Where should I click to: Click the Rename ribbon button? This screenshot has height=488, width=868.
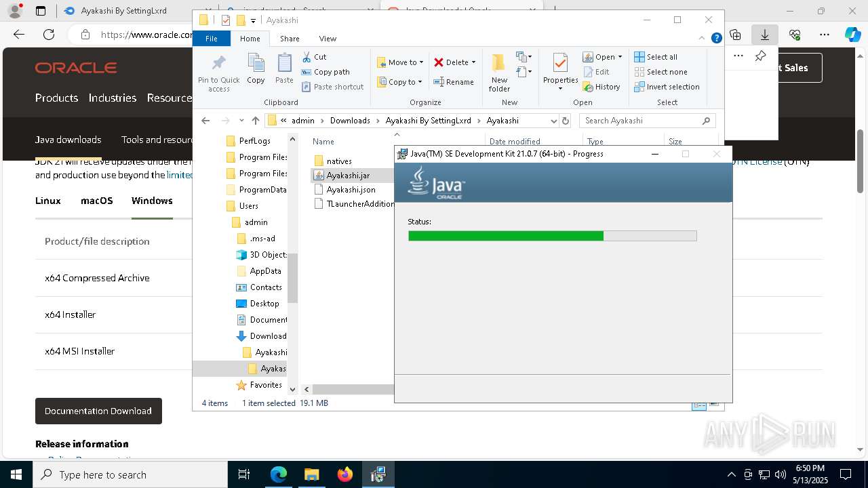pyautogui.click(x=454, y=82)
